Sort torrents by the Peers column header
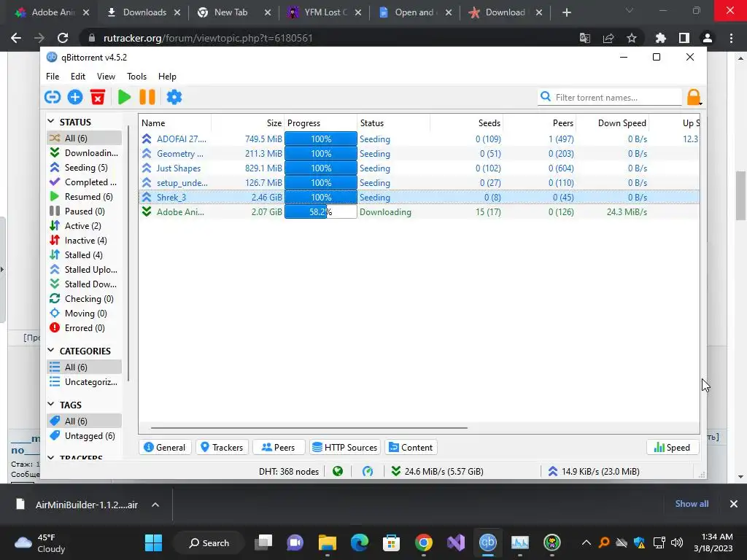Screen dimensions: 747x560 pyautogui.click(x=539, y=122)
